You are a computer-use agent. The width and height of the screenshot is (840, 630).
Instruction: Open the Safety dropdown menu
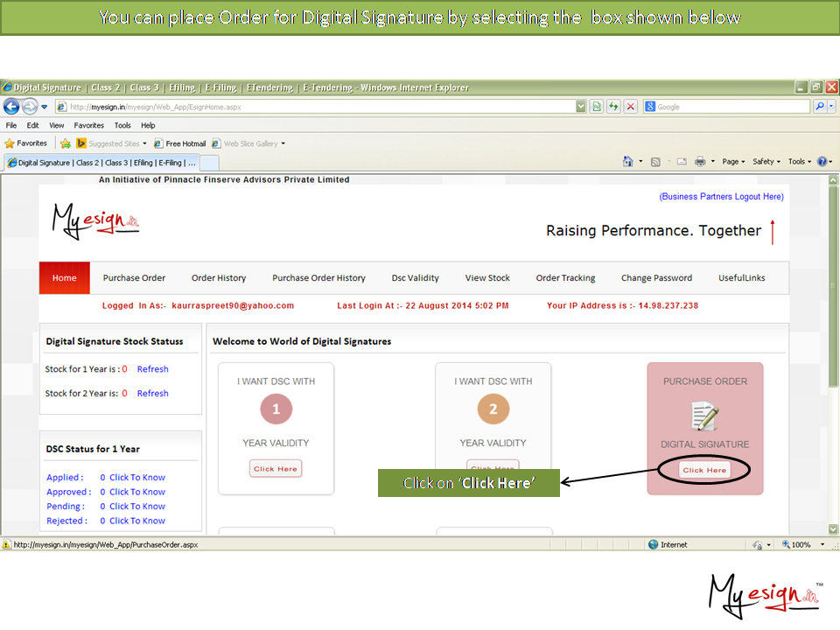tap(766, 162)
